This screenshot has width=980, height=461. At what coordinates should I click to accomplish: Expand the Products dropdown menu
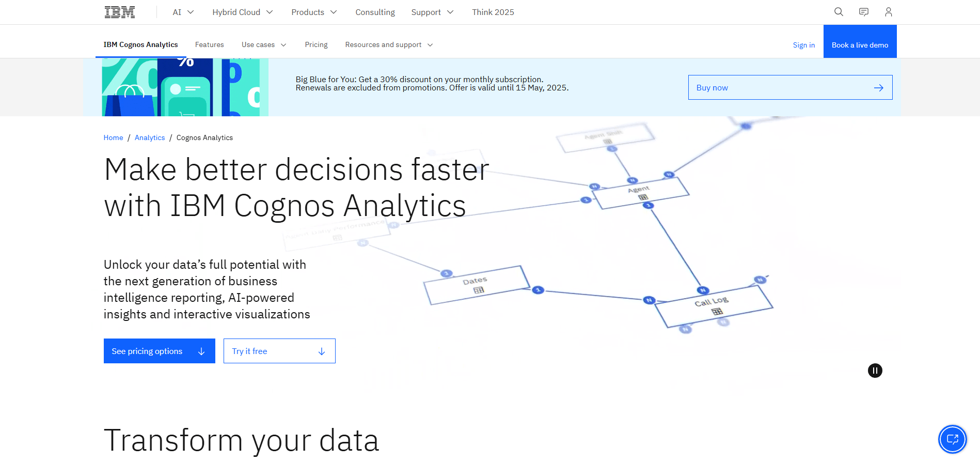click(x=313, y=12)
